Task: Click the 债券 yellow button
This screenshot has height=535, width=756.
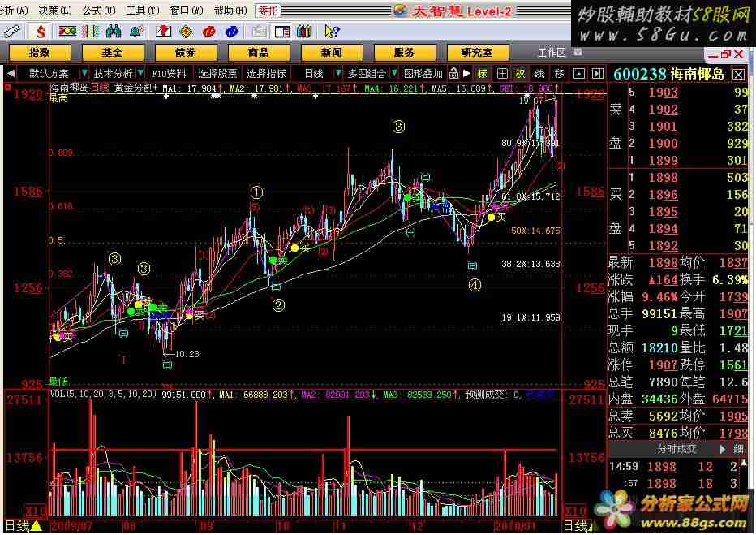Action: point(186,52)
